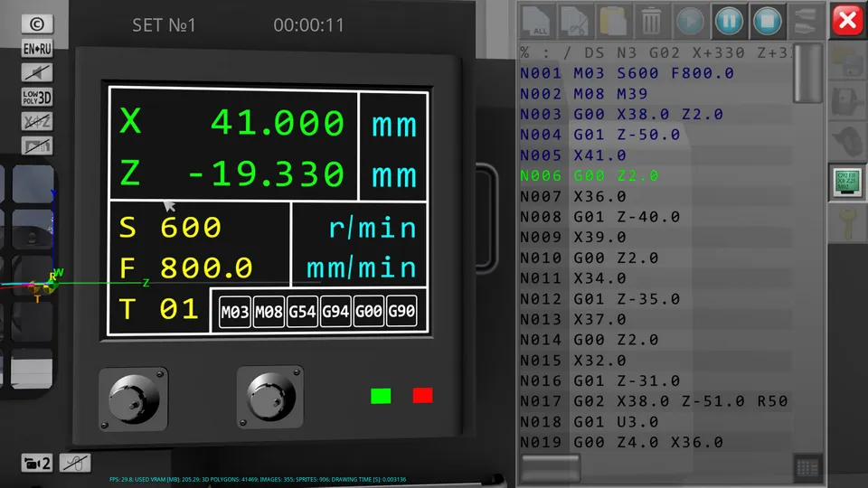Open the digital readout display panel icon

(847, 183)
